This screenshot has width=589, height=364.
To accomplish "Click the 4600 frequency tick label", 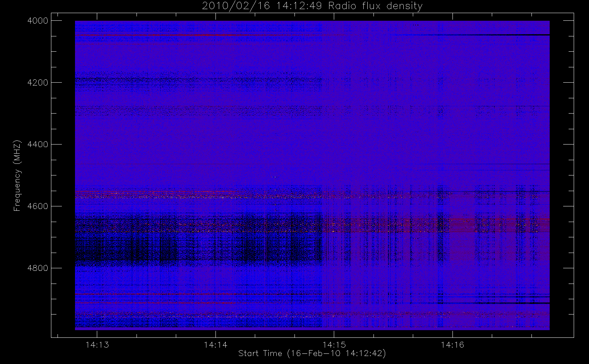I will click(x=38, y=206).
